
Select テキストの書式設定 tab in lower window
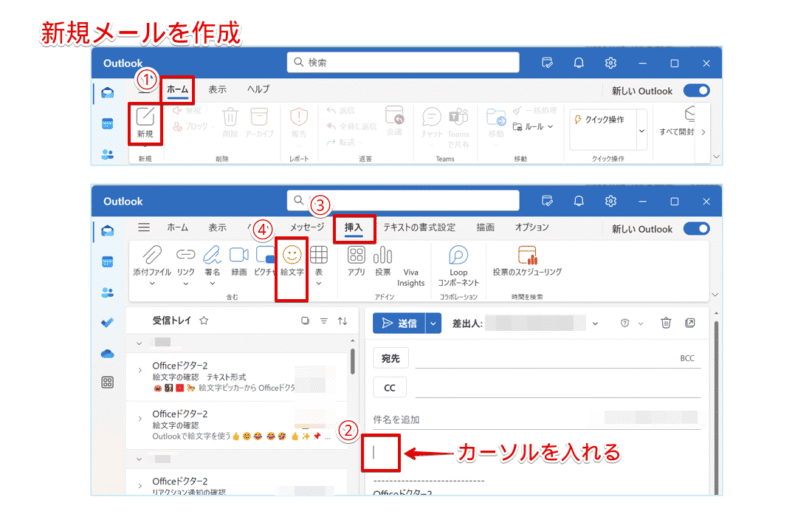(x=419, y=227)
